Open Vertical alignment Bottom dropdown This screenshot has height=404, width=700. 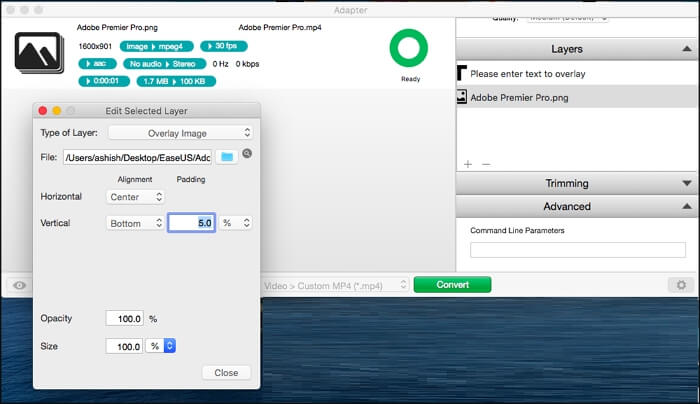pos(135,223)
